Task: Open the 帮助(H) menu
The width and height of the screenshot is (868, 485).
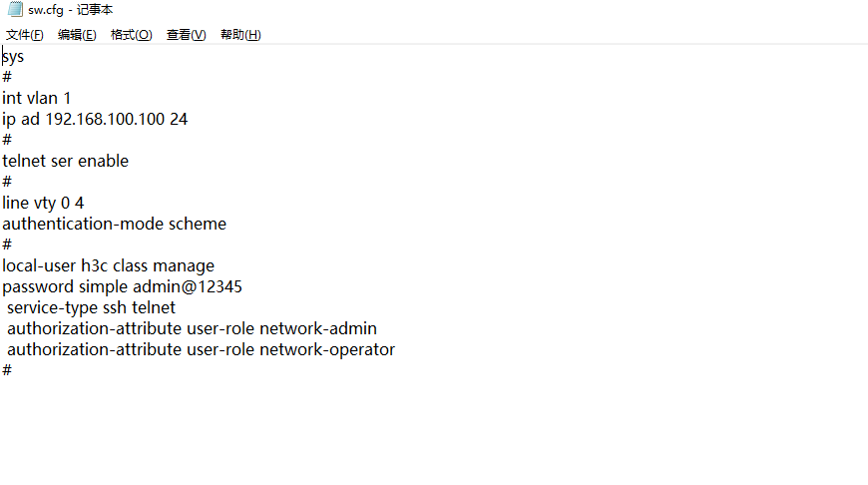Action: pyautogui.click(x=240, y=35)
